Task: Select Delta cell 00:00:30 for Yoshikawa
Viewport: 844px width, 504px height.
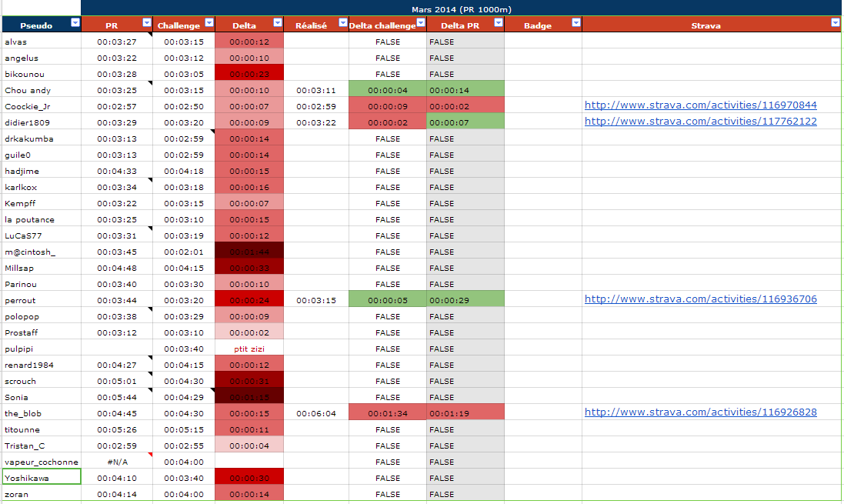Action: [x=249, y=478]
